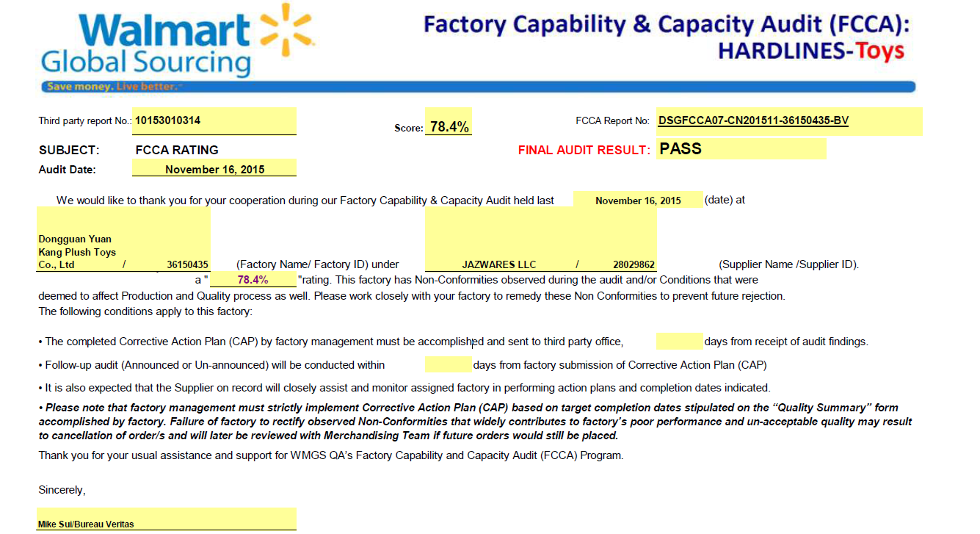Click the heading Factory Capability & Capacity Audit (FCCA):
980x534 pixels.
pyautogui.click(x=667, y=24)
